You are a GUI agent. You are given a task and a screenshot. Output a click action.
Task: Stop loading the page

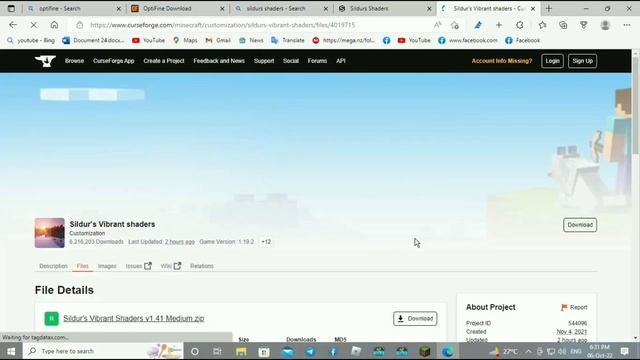pyautogui.click(x=33, y=25)
